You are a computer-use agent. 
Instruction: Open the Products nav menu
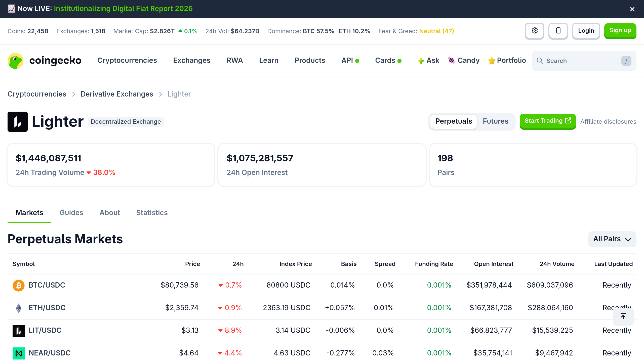click(x=310, y=61)
